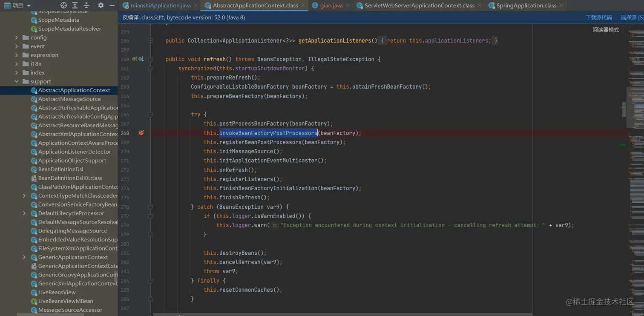Screen dimensions: 644x316
Task: Click the 下载源代码 download sources link
Action: tap(598, 17)
